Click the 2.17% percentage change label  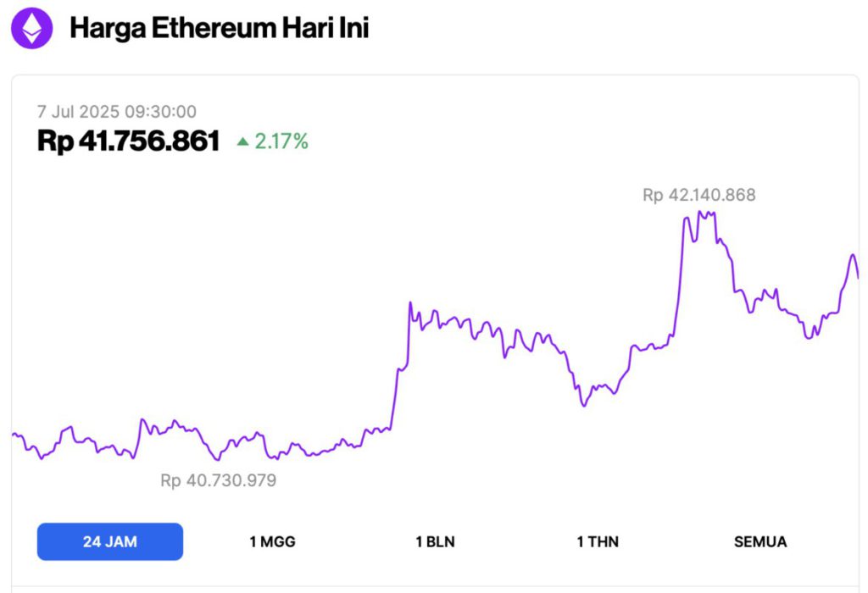pos(280,141)
